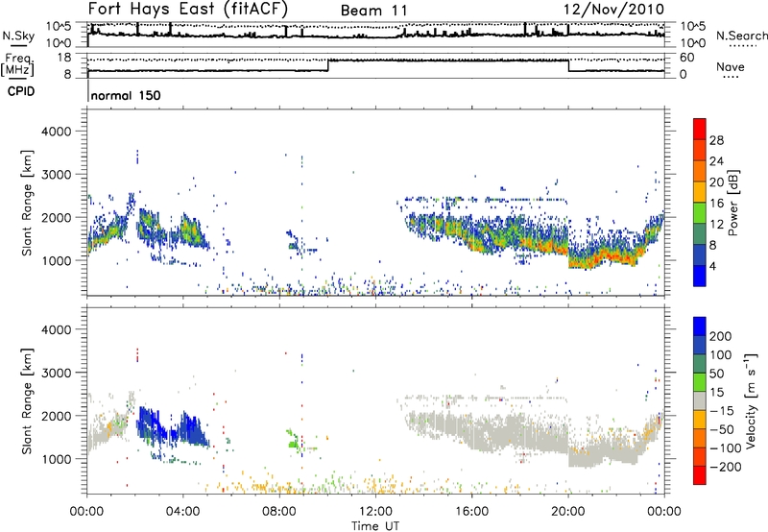
Task: Click the 'N.Sky' legend label
Action: (x=18, y=36)
